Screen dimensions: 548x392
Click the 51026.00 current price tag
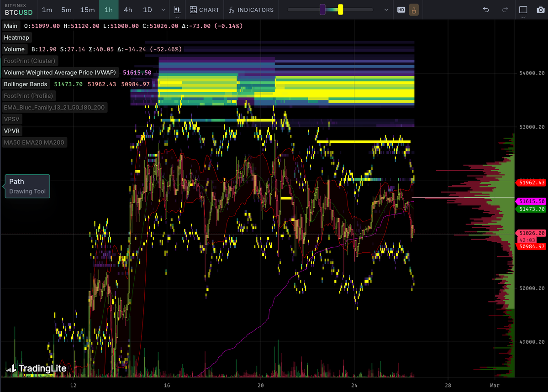(x=532, y=233)
